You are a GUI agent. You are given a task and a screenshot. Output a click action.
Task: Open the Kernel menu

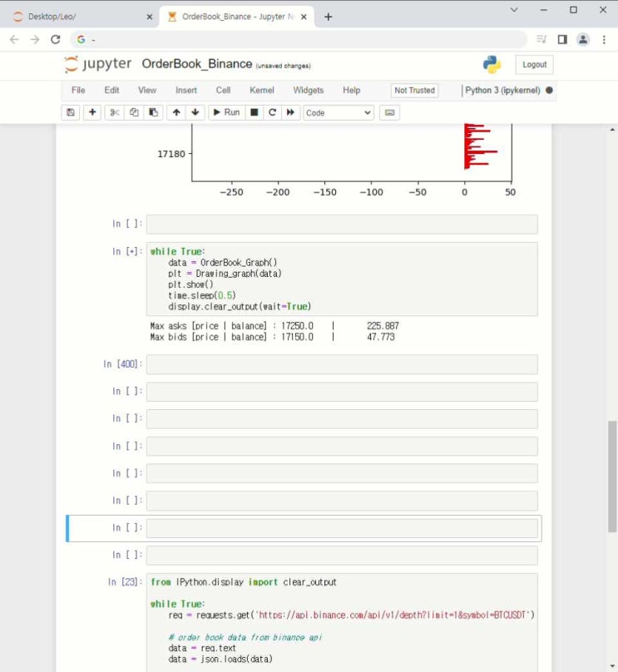(x=261, y=90)
